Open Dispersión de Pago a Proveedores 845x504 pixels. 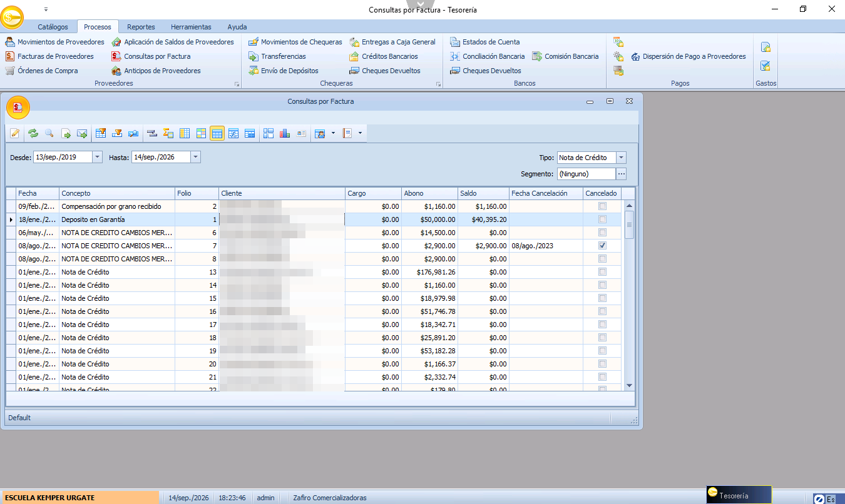tap(689, 56)
